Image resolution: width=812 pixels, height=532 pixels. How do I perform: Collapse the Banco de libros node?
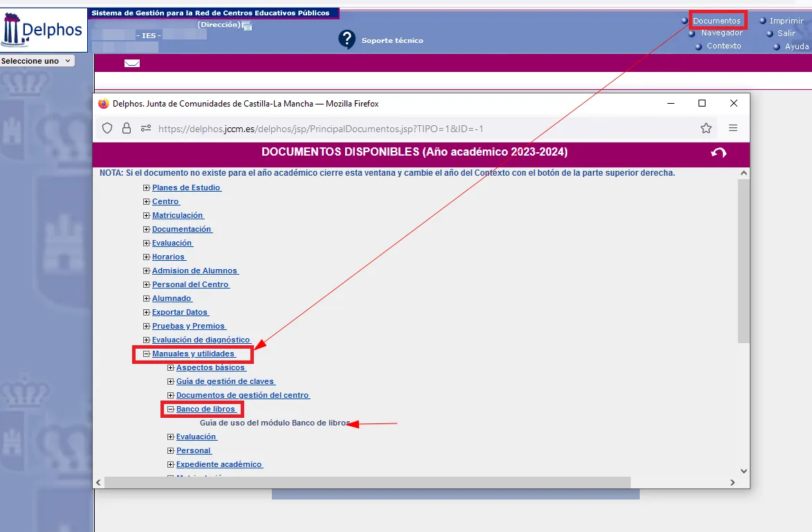(x=171, y=410)
